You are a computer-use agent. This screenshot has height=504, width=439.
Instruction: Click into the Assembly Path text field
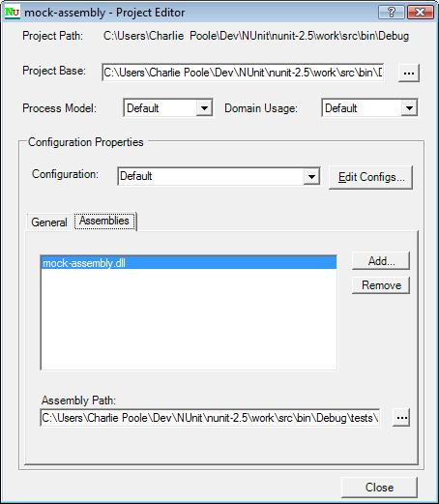(x=210, y=418)
